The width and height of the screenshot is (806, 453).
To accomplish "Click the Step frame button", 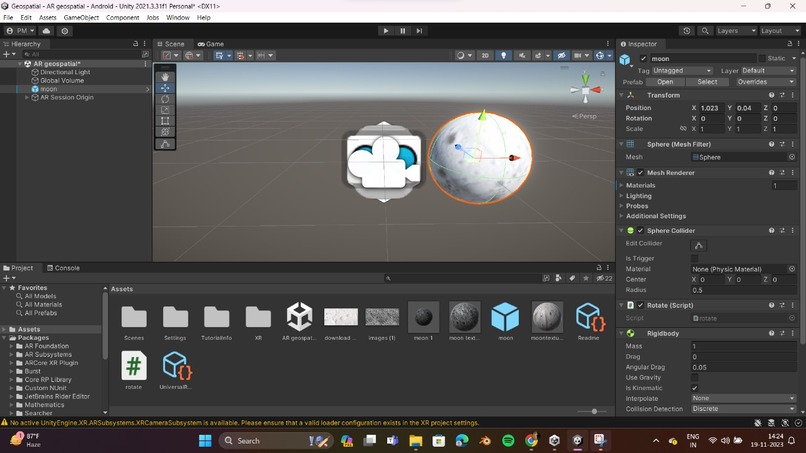I will (419, 31).
